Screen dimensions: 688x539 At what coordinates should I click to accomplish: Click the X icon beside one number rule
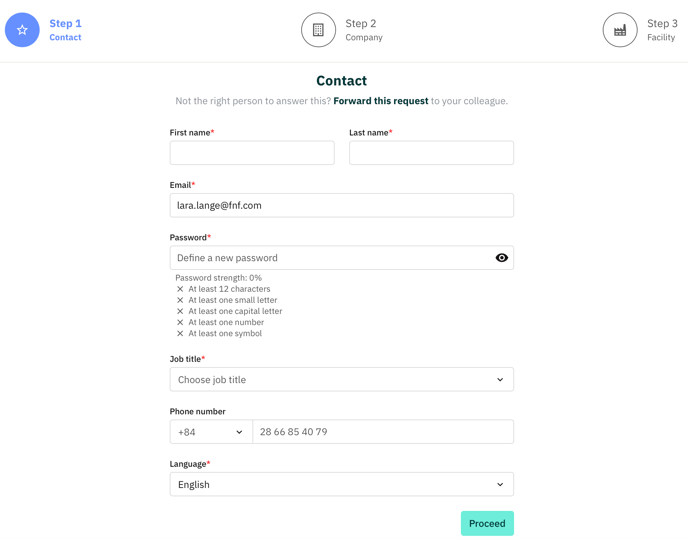tap(180, 322)
